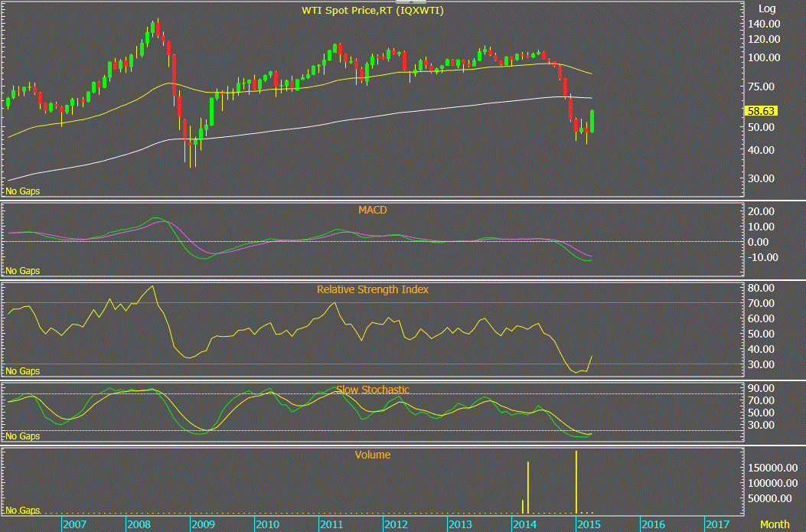Click the 100.00 price axis label
This screenshot has height=532, width=806.
pos(764,57)
